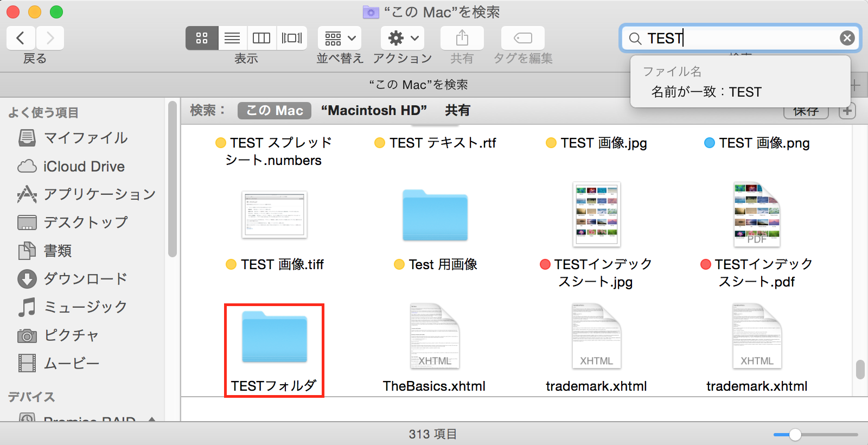The width and height of the screenshot is (868, 445).
Task: Click the edit tags icon
Action: coord(522,38)
